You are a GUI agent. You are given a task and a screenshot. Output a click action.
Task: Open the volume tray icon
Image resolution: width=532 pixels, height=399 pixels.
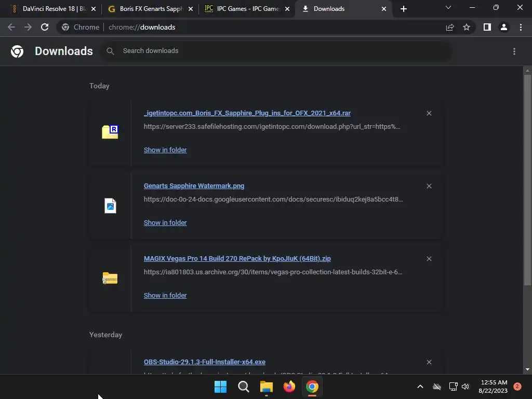pos(465,387)
